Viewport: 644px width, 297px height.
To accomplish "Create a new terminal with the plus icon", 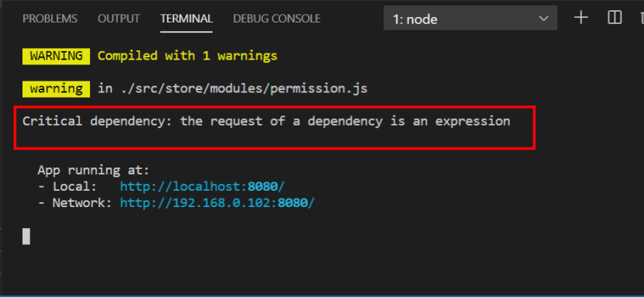I will (x=580, y=18).
